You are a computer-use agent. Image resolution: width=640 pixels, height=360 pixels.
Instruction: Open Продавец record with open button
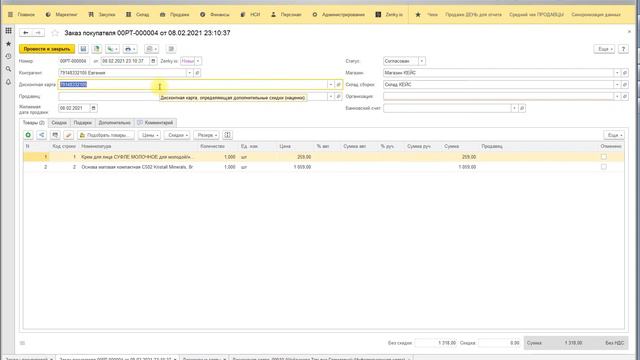coord(338,96)
